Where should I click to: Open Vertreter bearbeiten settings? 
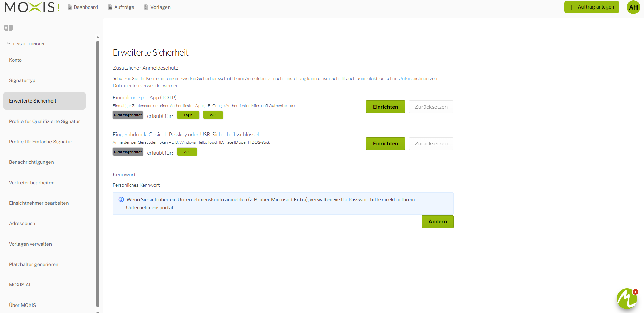44,183
